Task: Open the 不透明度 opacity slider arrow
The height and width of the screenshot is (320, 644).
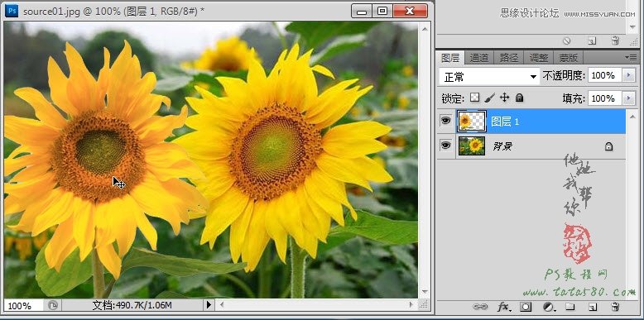Action: tap(628, 75)
